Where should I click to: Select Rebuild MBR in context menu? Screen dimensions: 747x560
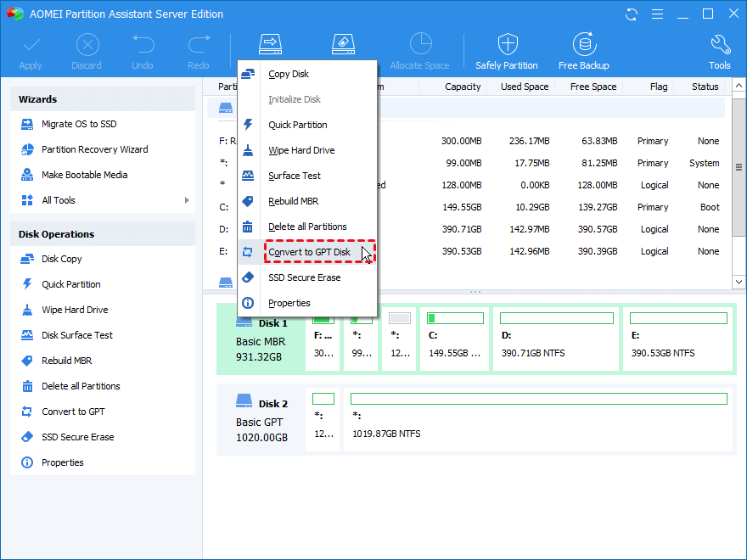click(307, 201)
